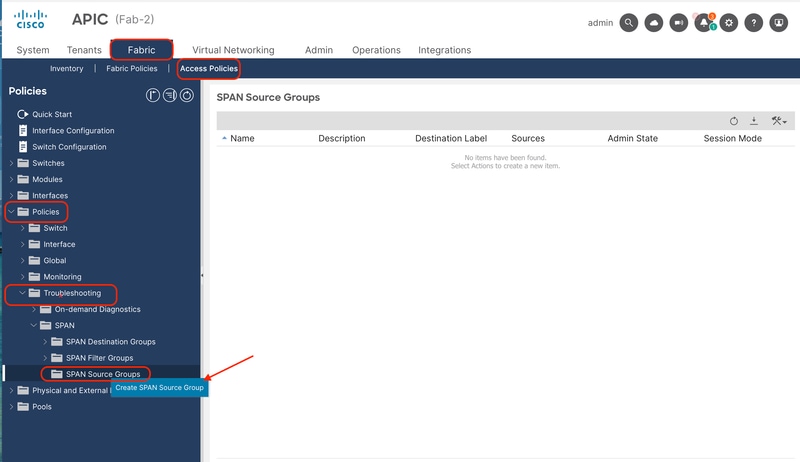The width and height of the screenshot is (800, 462).
Task: Go to the Inventory submenu
Action: (66, 68)
